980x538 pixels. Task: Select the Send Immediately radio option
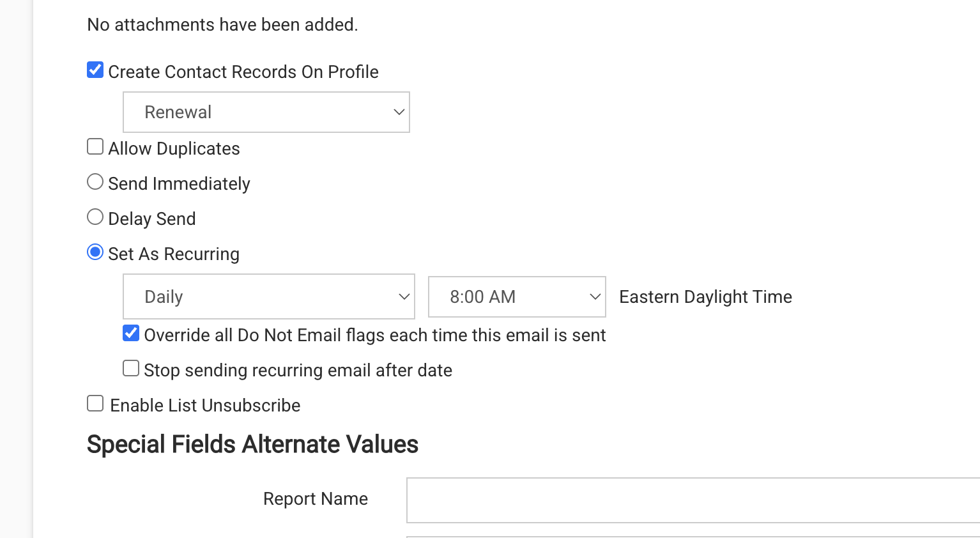click(95, 182)
